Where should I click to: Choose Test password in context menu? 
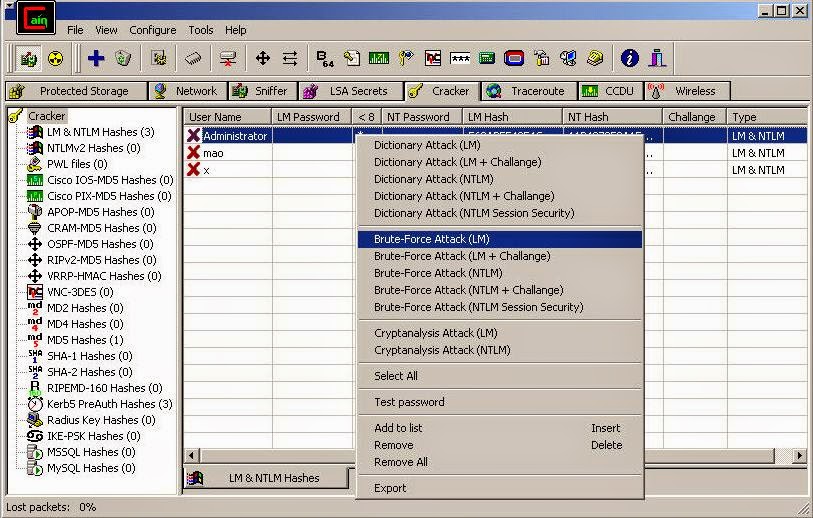click(x=409, y=402)
